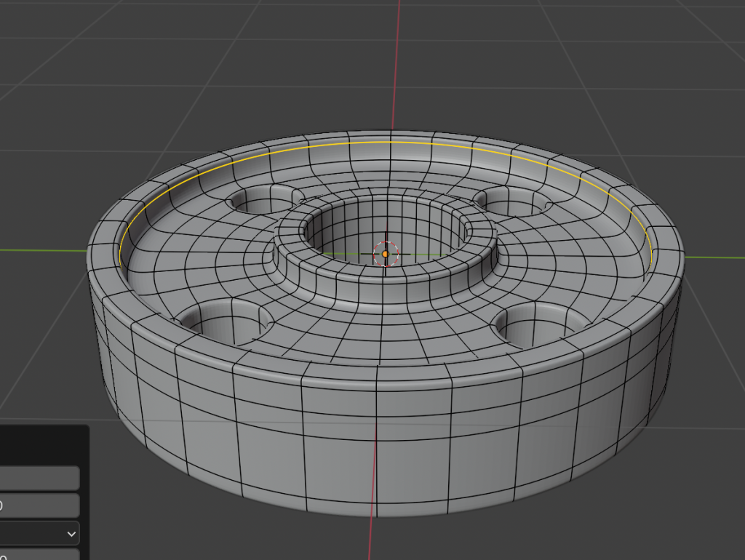
Task: Click the first value field in the operator panel
Action: pos(39,478)
